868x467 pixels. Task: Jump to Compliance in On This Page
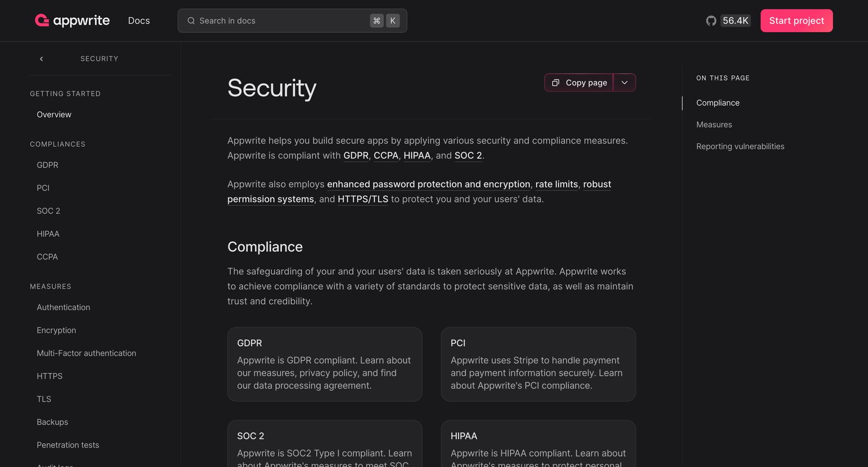point(718,103)
